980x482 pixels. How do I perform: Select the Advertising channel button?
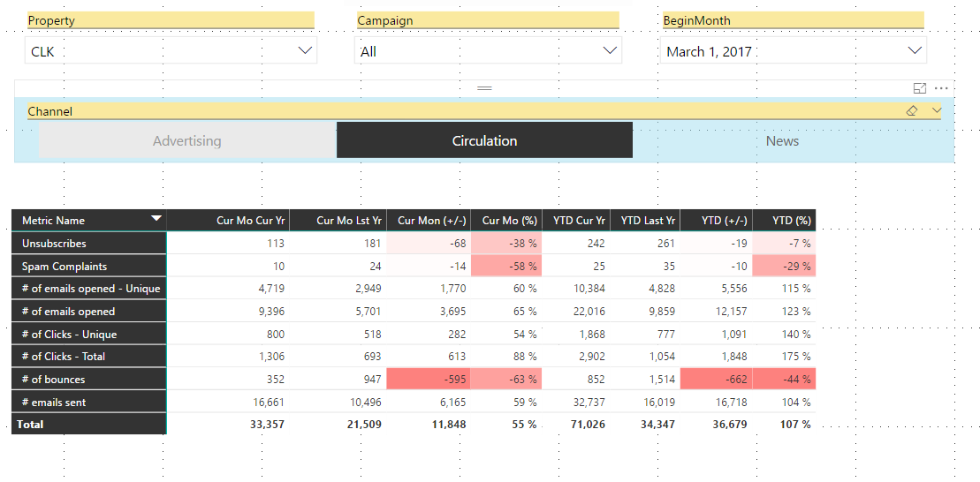[187, 140]
